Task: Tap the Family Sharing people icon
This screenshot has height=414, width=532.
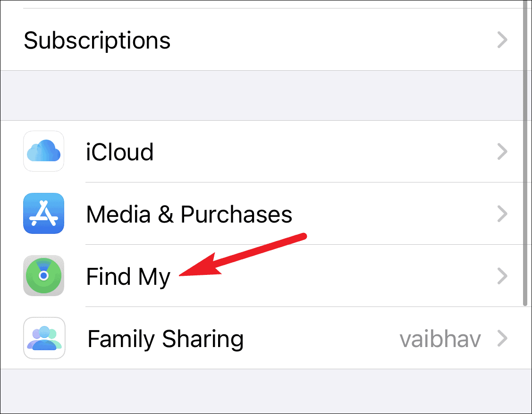Action: [44, 338]
